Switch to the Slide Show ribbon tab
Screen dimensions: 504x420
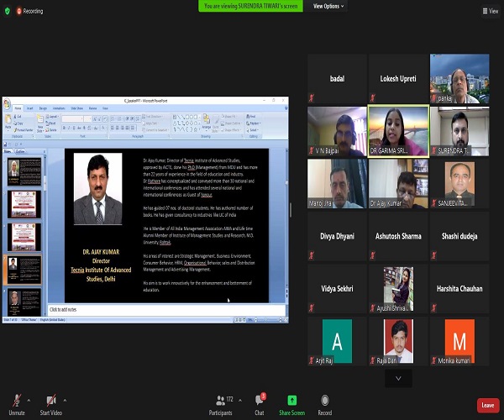pos(76,108)
